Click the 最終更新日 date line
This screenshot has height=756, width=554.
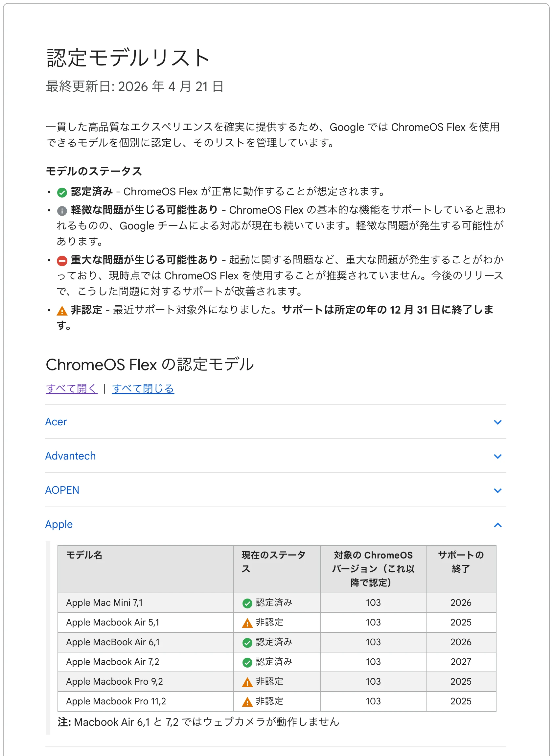click(x=134, y=86)
